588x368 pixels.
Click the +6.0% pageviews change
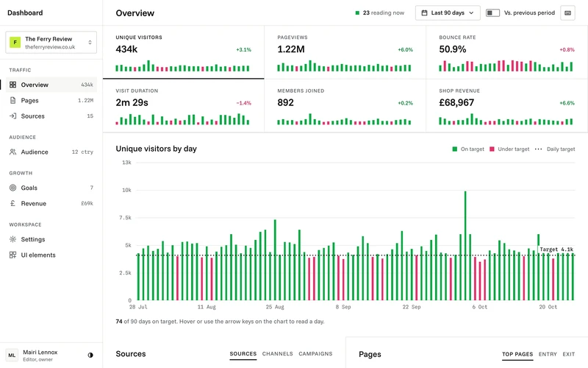(x=406, y=49)
